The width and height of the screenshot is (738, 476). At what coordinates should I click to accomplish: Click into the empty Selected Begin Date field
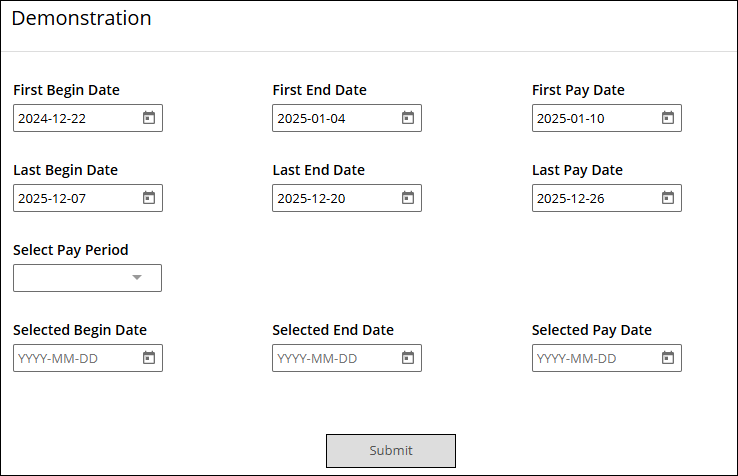coord(88,358)
